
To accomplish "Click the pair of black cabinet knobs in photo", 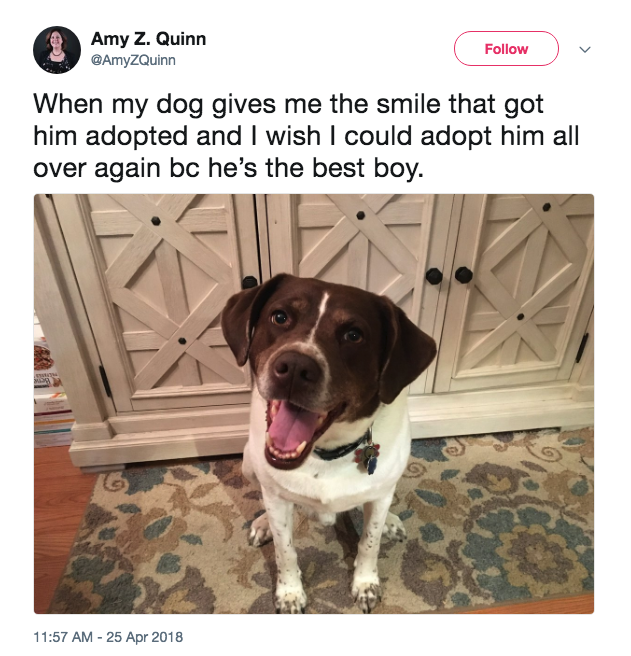I will click(449, 275).
